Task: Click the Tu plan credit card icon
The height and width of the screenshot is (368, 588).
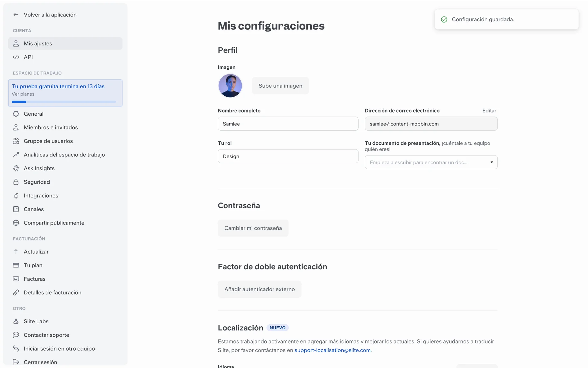Action: [16, 265]
